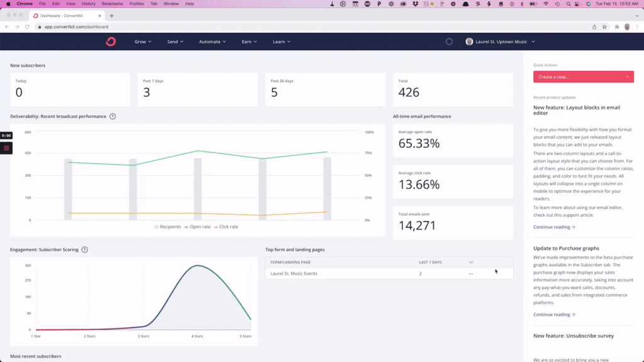Bookmark this page with the star icon
This screenshot has height=362, width=644.
604,26
